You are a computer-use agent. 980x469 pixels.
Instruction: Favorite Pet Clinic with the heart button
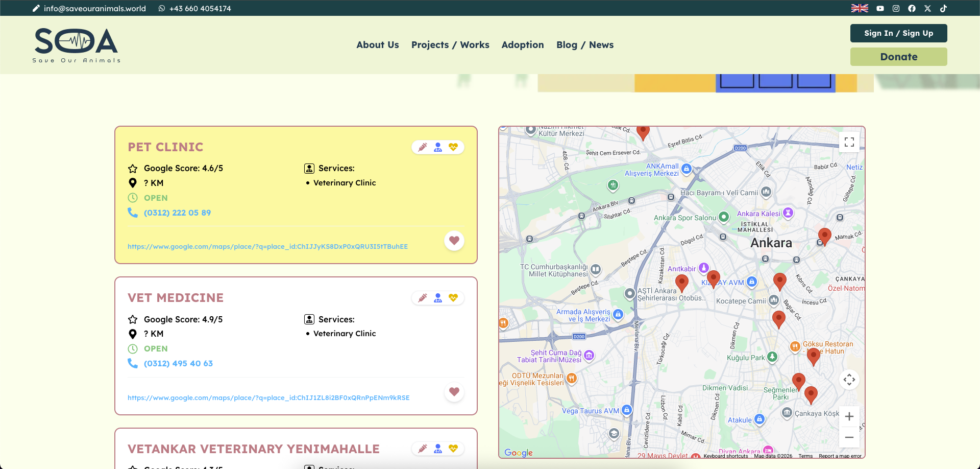pyautogui.click(x=454, y=241)
